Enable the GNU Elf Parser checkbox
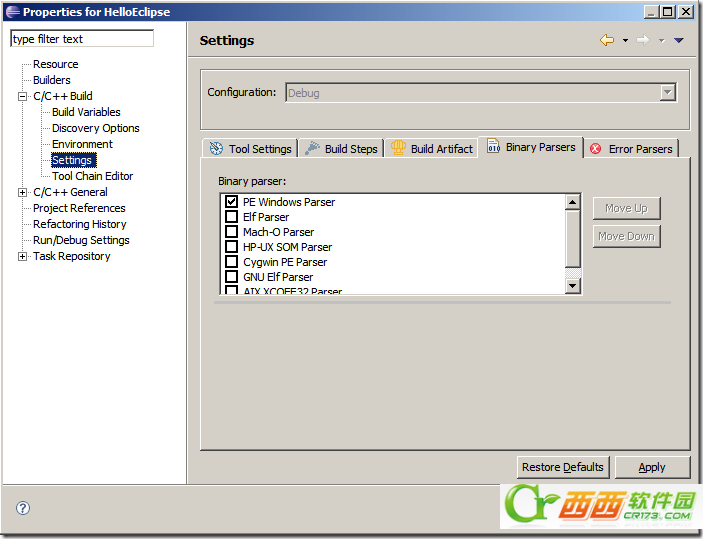This screenshot has height=539, width=703. [231, 276]
